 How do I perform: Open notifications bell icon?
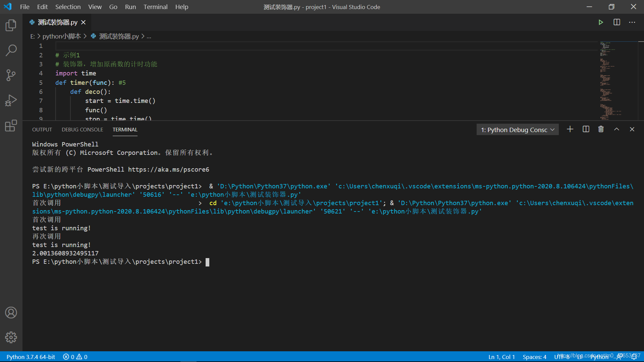[x=634, y=357]
